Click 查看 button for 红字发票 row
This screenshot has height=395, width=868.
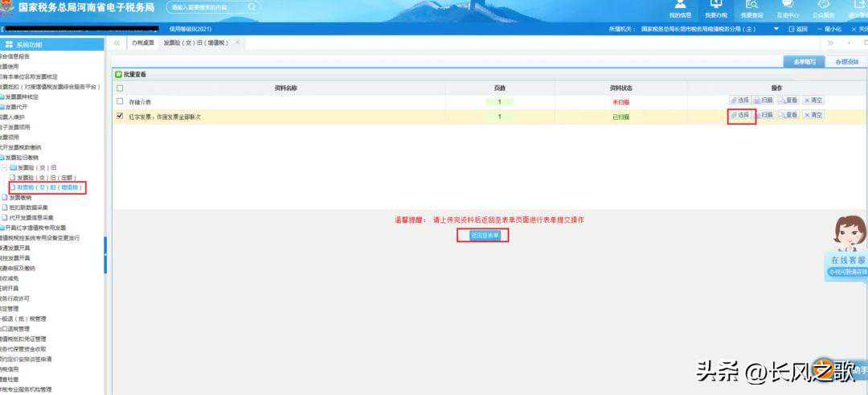(x=788, y=115)
